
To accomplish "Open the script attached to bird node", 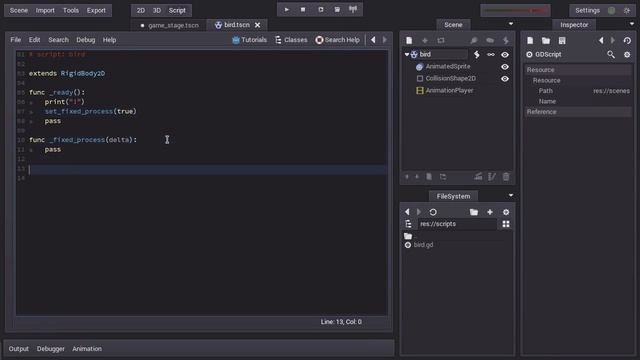I will [x=476, y=54].
